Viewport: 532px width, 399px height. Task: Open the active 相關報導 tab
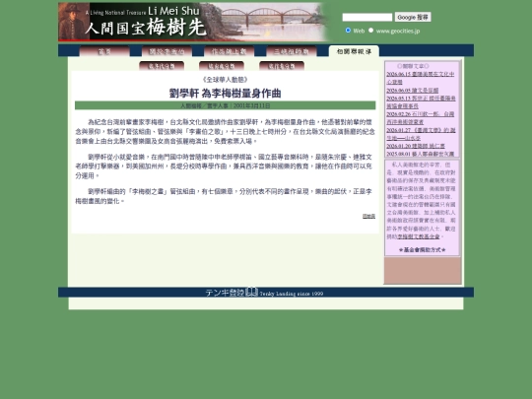[x=354, y=51]
